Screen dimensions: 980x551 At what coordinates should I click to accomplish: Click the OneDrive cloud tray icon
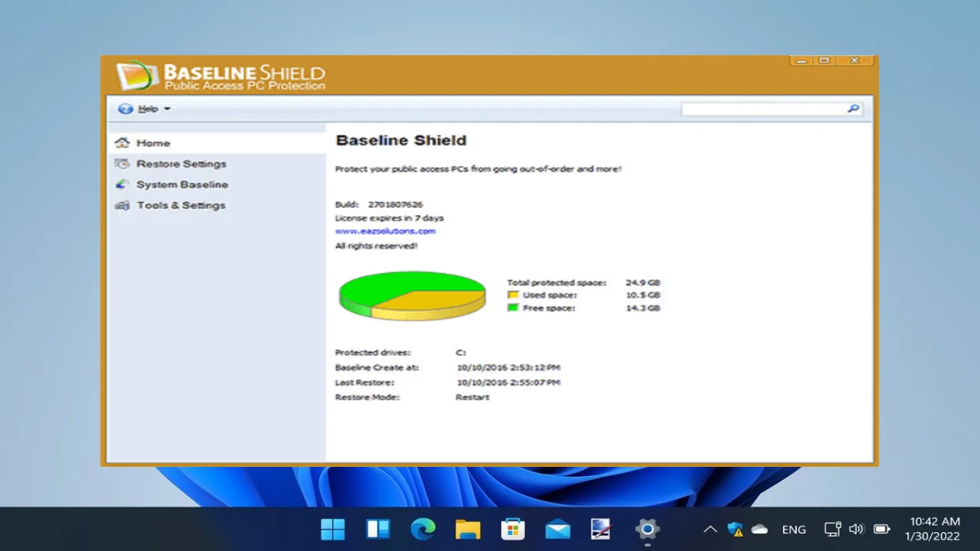(759, 529)
